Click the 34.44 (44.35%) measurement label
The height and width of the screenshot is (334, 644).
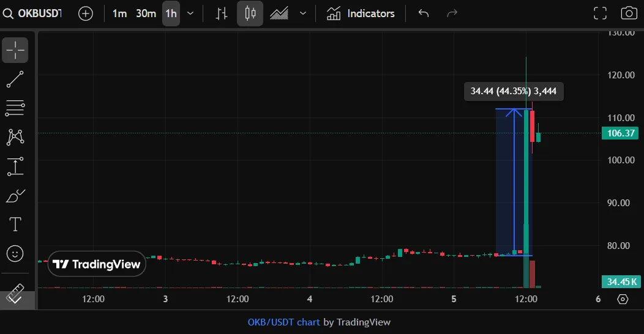pyautogui.click(x=514, y=91)
